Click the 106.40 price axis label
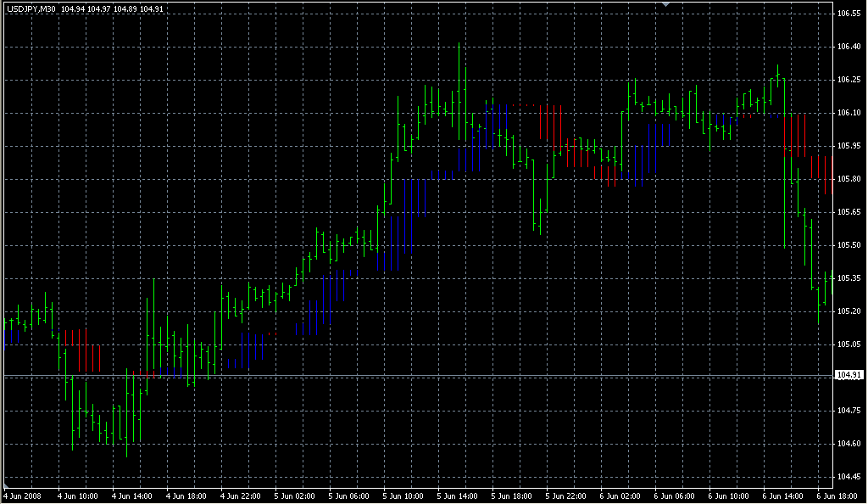This screenshot has height=504, width=868. (849, 47)
